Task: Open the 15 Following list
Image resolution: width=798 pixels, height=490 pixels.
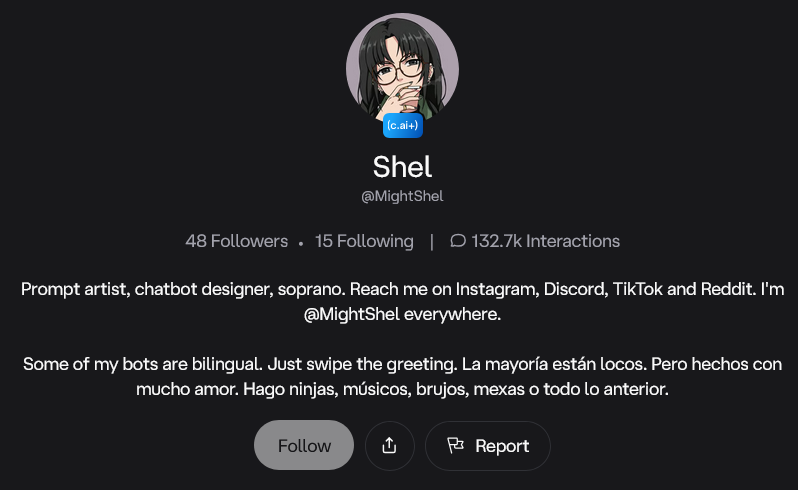Action: (364, 241)
